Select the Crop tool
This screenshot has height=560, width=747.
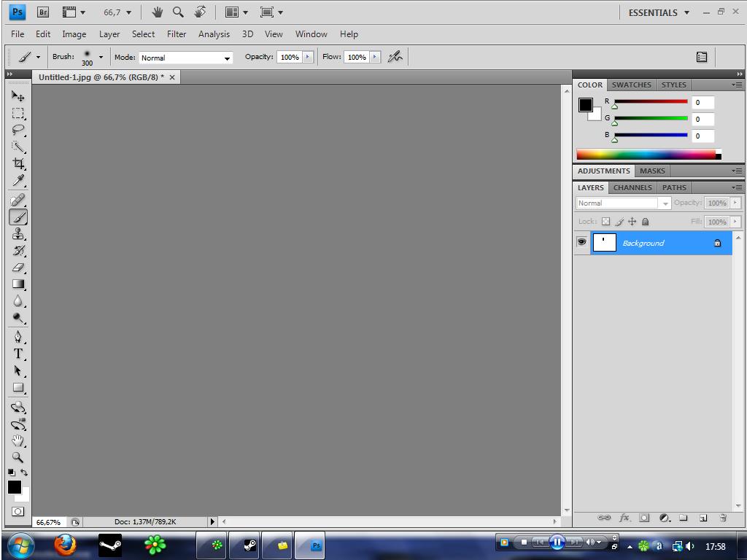[18, 163]
